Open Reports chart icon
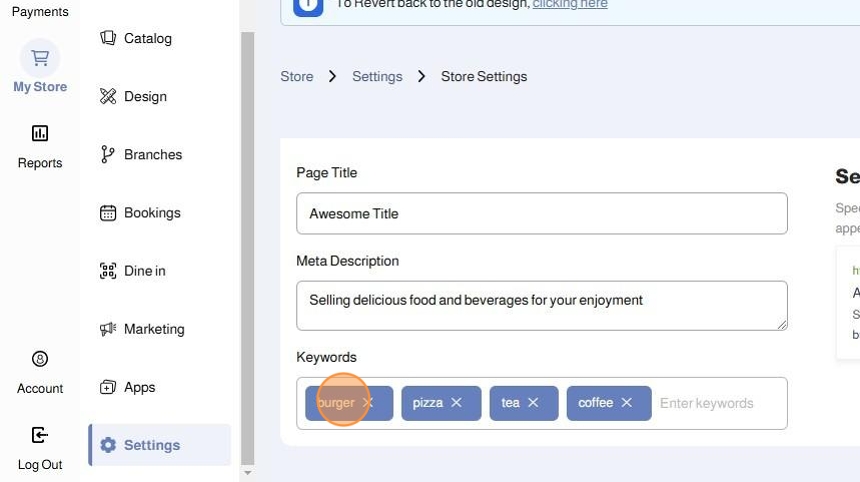Image resolution: width=860 pixels, height=482 pixels. (x=40, y=133)
